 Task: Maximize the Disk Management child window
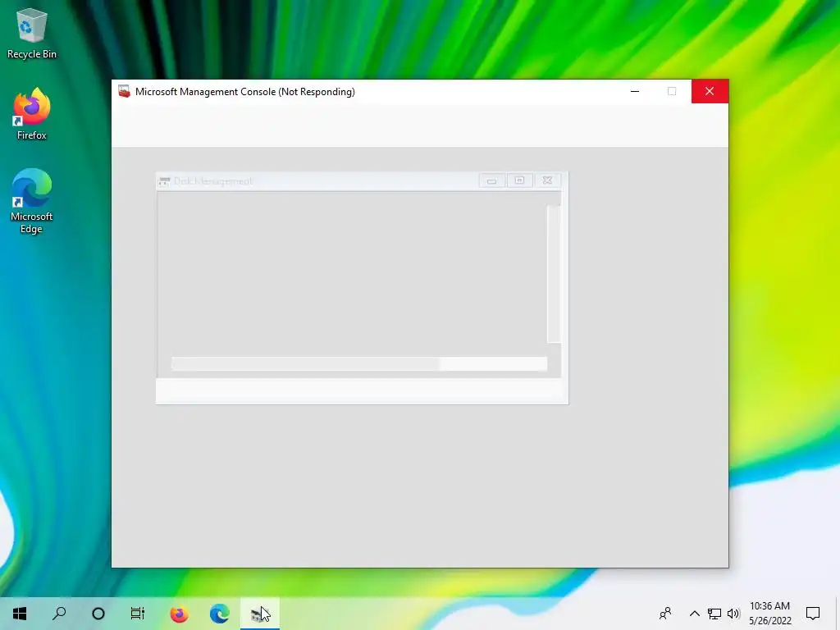tap(519, 180)
